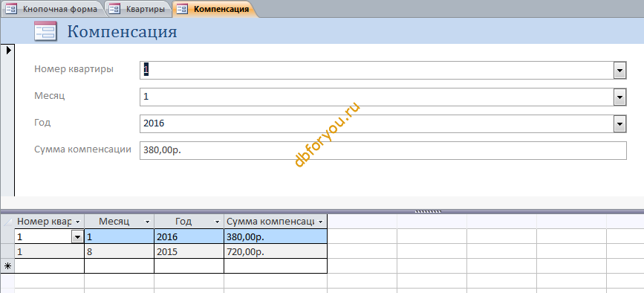Image resolution: width=644 pixels, height=293 pixels.
Task: Select the row selector for the 2016 record
Action: tap(8, 236)
